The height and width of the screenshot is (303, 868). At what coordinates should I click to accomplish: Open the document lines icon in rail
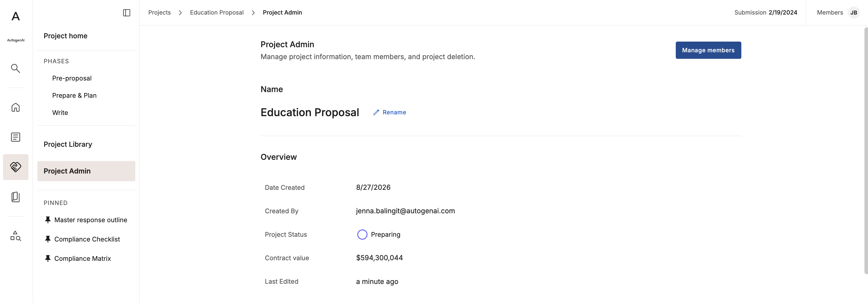click(15, 137)
